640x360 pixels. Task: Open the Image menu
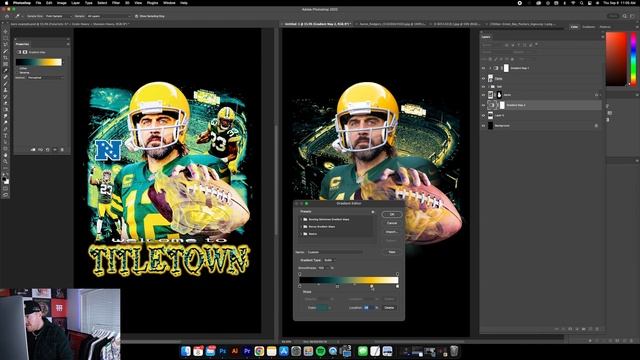click(x=62, y=3)
